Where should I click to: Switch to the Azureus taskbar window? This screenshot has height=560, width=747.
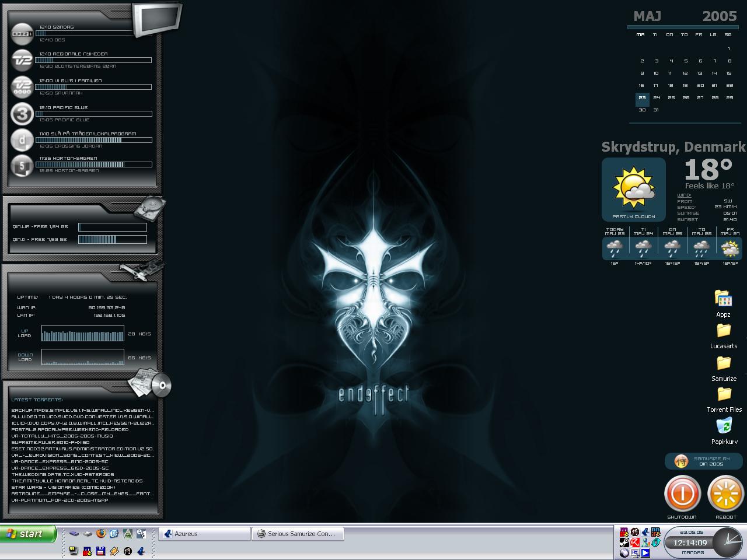(204, 534)
